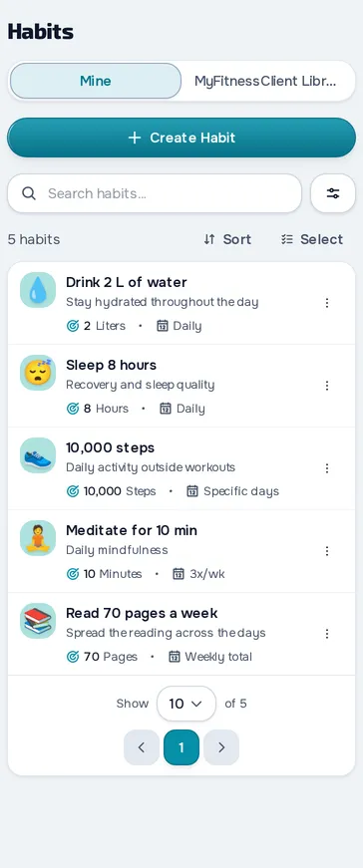The width and height of the screenshot is (363, 868).
Task: Switch to the Mine tab
Action: [x=96, y=81]
